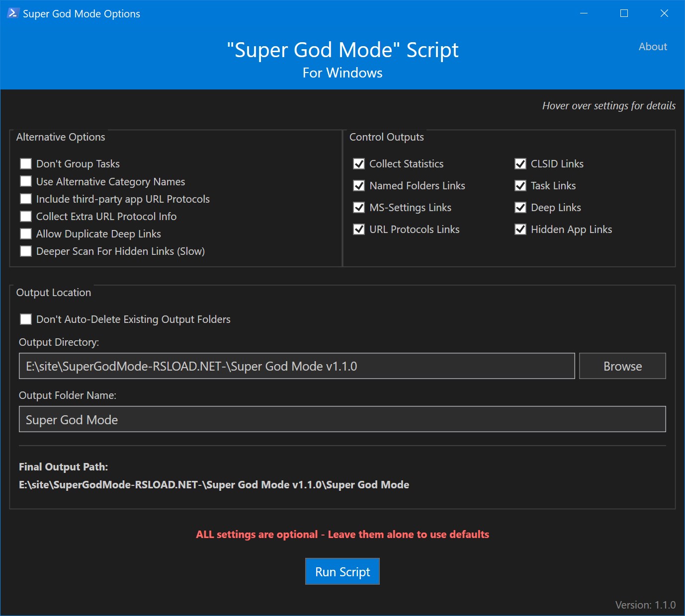The height and width of the screenshot is (616, 685).
Task: Disable MS-Settings Links output
Action: click(x=359, y=208)
